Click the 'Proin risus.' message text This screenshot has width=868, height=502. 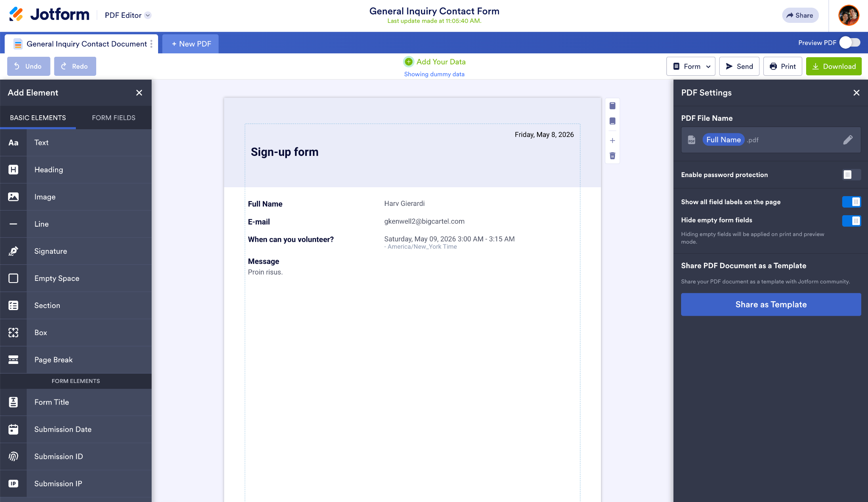click(265, 272)
